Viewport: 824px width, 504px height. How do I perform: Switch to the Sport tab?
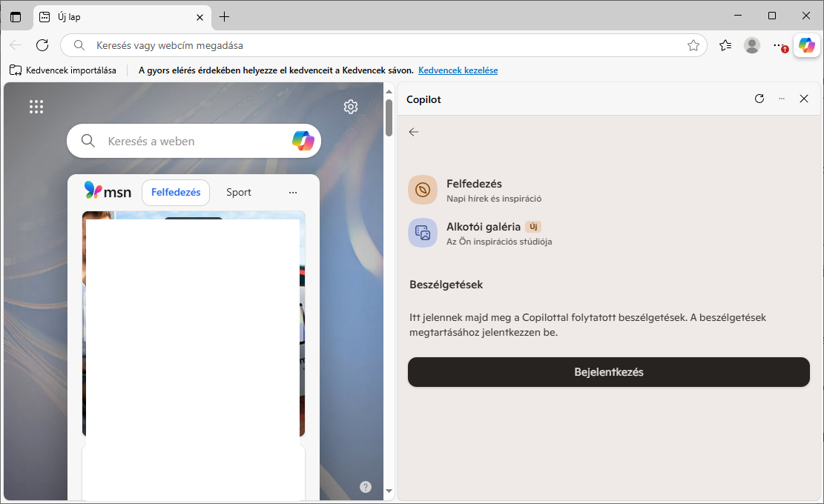[239, 193]
